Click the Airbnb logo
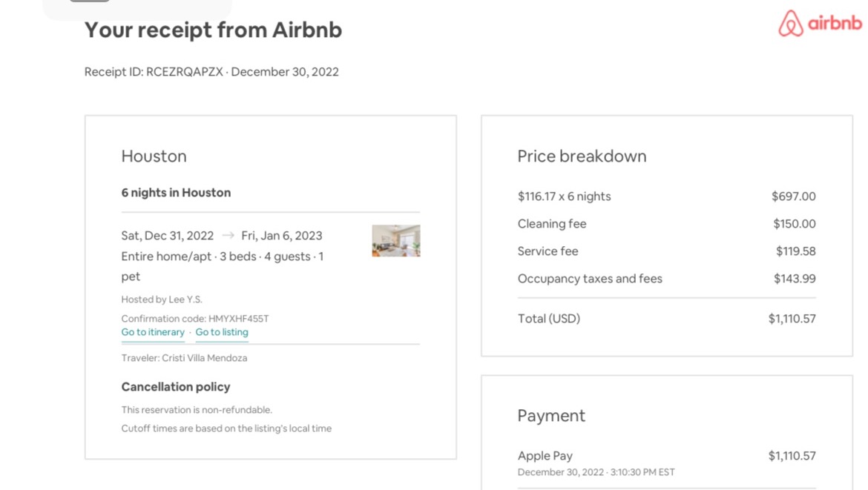Screen dimensions: 868x490 click(820, 24)
